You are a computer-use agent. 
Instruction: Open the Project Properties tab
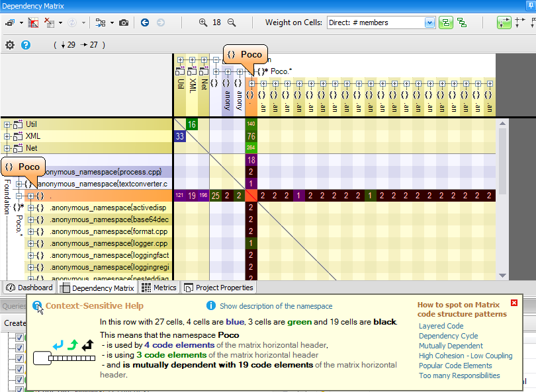pos(218,288)
